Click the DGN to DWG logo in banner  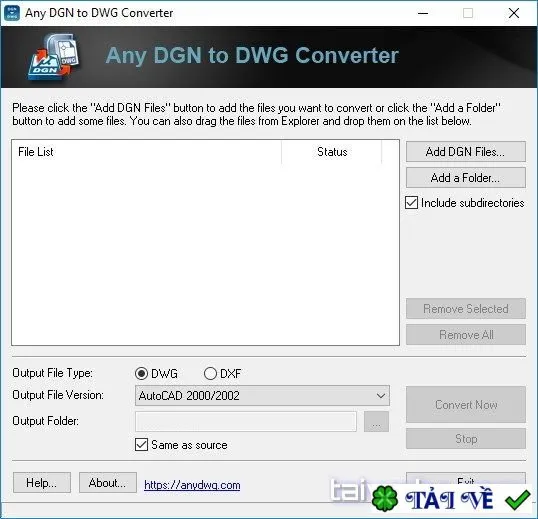point(54,57)
